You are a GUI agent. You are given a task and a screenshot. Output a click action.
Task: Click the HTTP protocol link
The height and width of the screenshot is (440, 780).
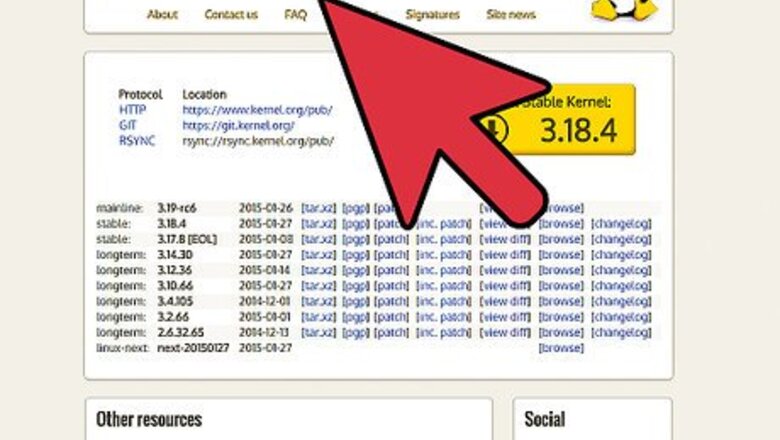pyautogui.click(x=132, y=109)
